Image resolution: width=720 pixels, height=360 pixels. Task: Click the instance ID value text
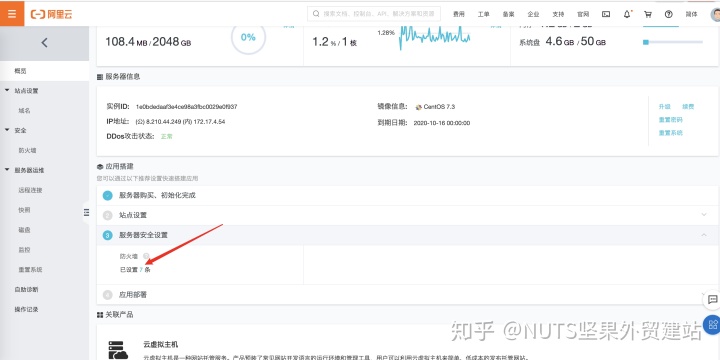pos(186,107)
